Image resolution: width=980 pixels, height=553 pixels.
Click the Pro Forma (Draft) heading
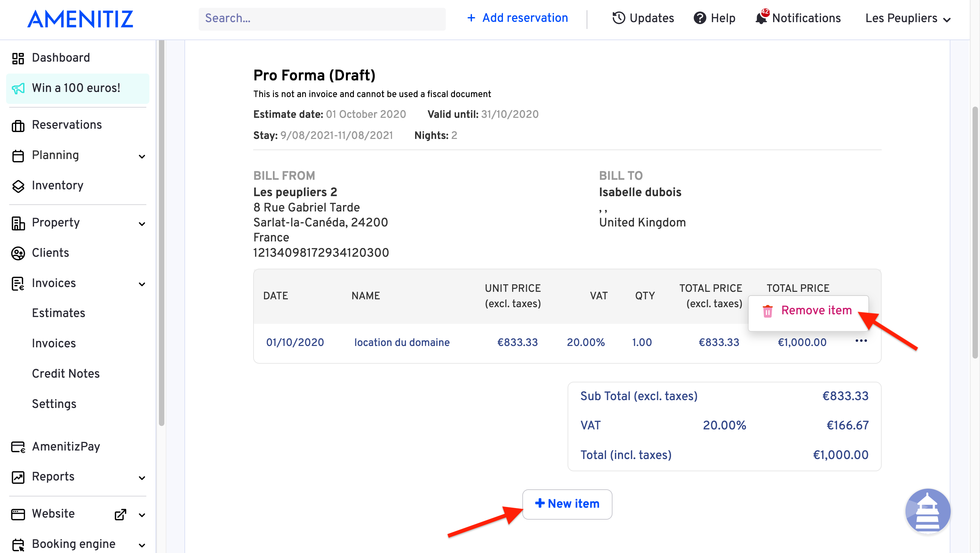coord(314,75)
